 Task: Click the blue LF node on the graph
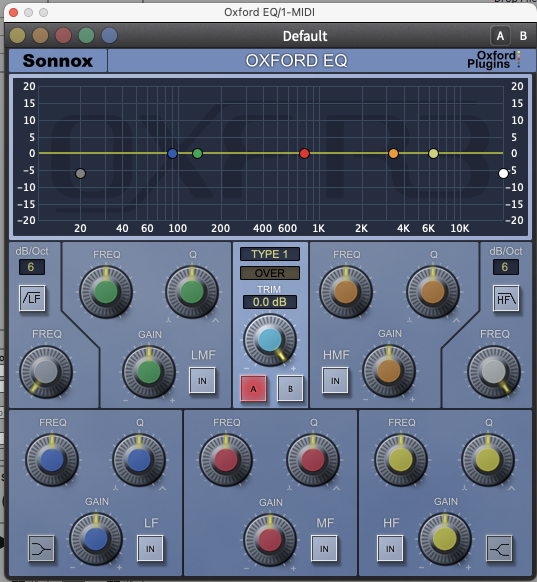(172, 153)
